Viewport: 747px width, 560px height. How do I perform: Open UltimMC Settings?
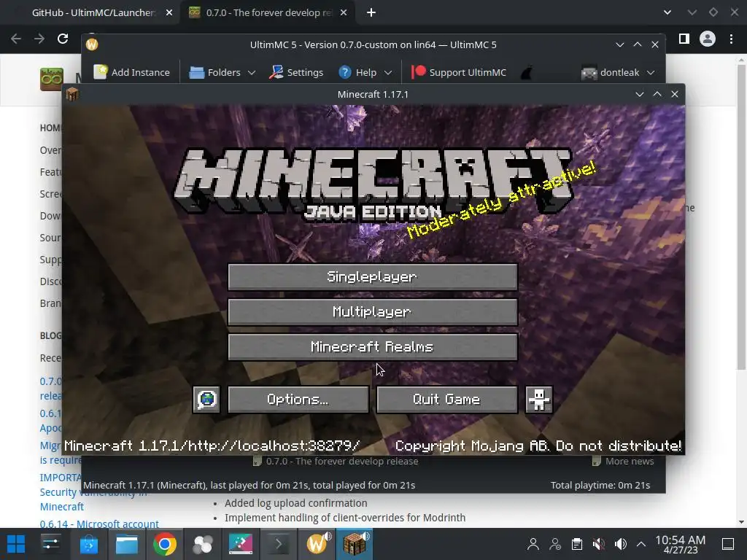click(x=296, y=72)
